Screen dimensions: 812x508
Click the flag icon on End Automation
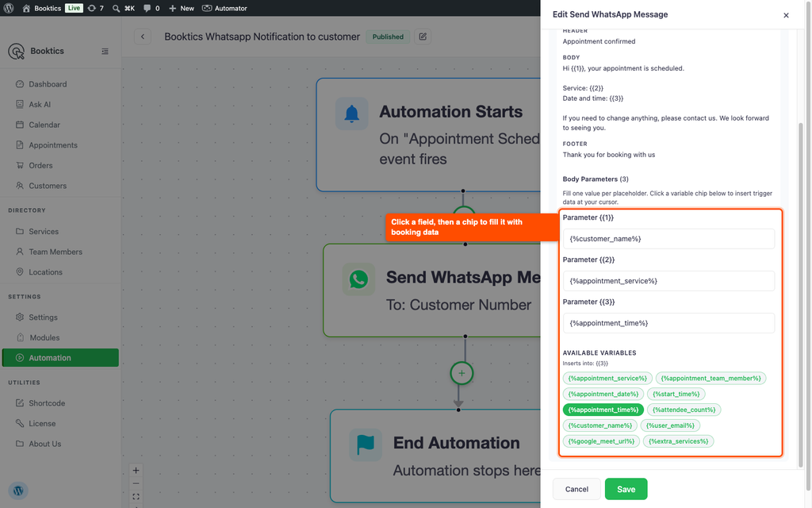[365, 444]
